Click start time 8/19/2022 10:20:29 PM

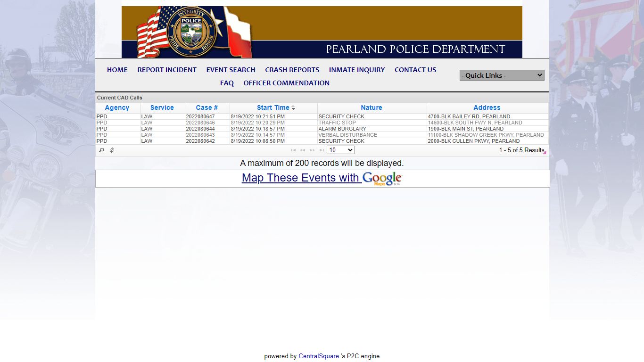[258, 123]
